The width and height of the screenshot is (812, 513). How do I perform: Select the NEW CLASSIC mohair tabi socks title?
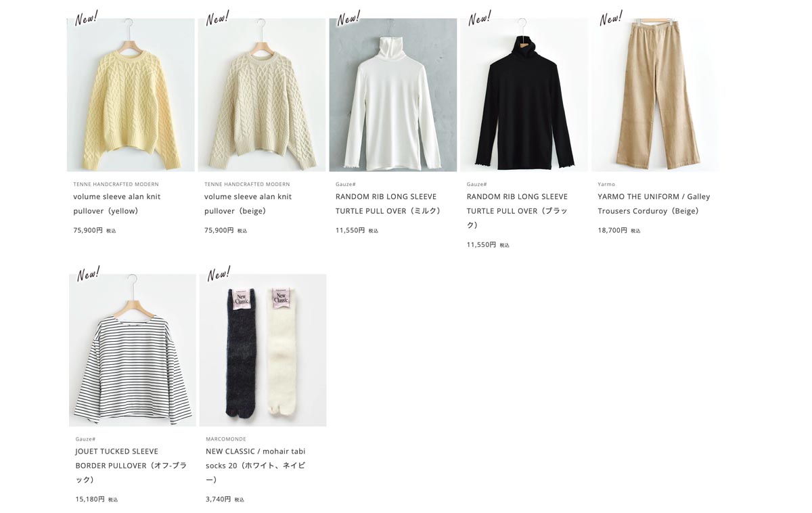(255, 465)
